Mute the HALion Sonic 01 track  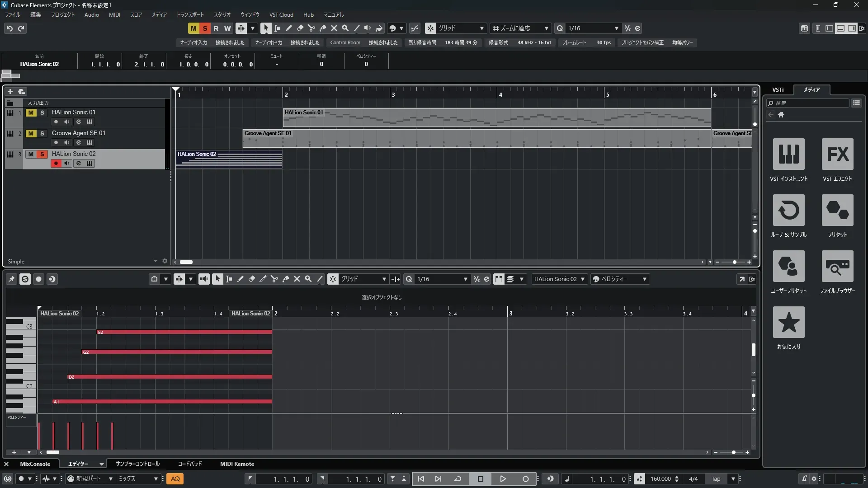tap(31, 113)
